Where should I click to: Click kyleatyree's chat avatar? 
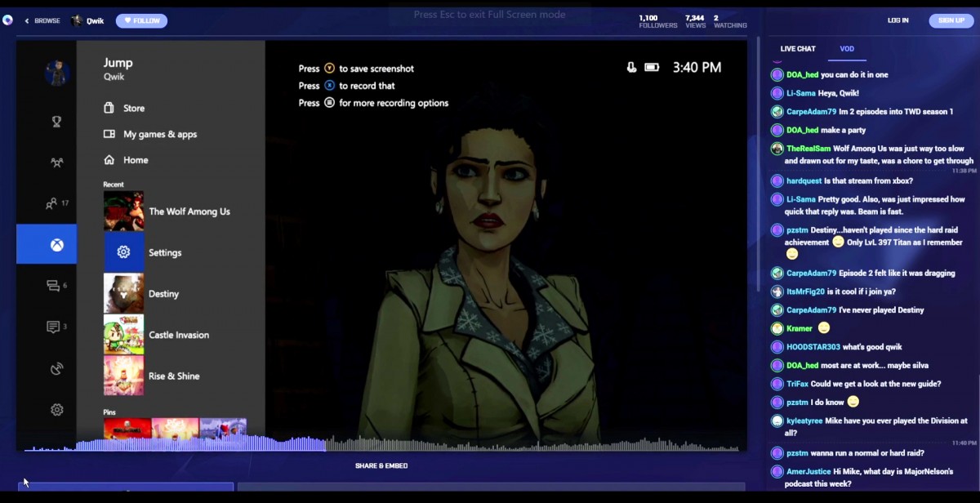[777, 421]
